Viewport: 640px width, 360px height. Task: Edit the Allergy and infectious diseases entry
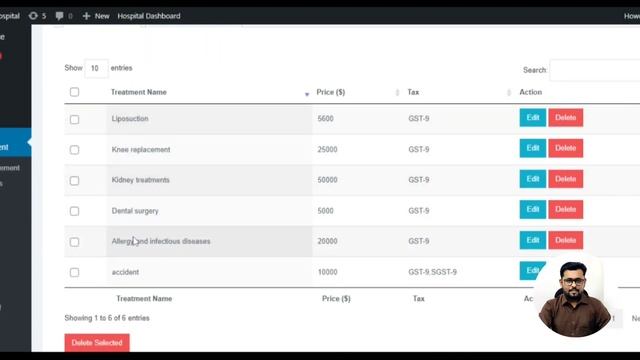[533, 240]
